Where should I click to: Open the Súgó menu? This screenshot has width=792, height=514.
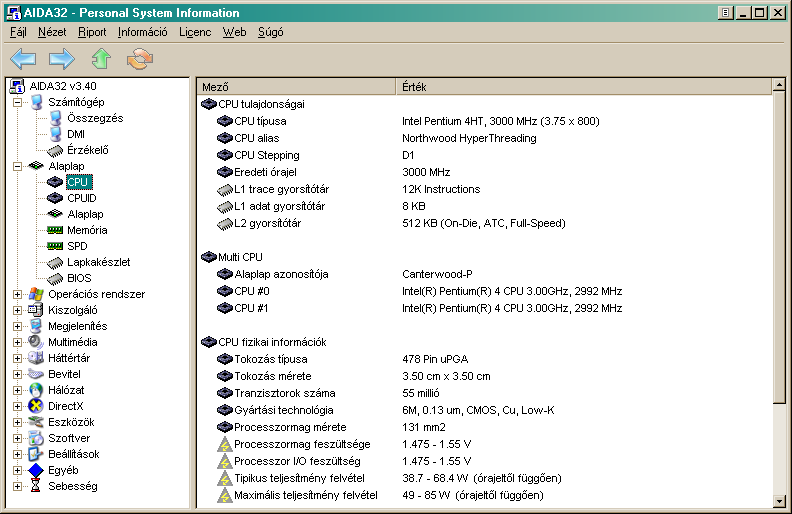(x=270, y=32)
